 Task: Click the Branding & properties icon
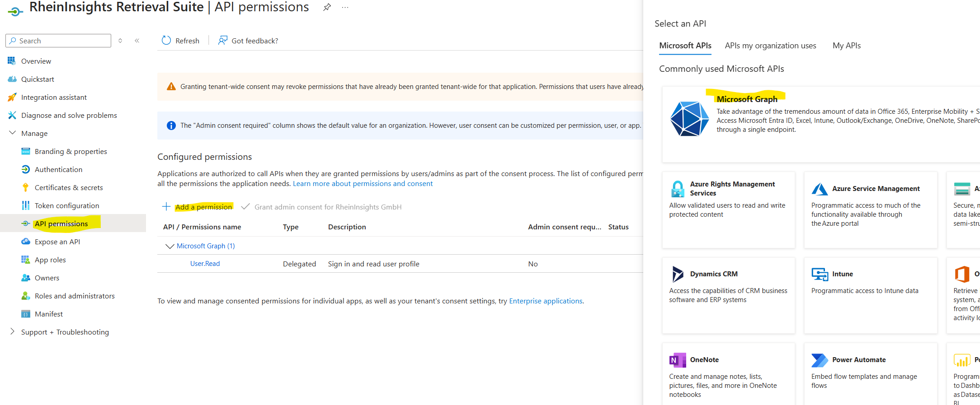(26, 151)
